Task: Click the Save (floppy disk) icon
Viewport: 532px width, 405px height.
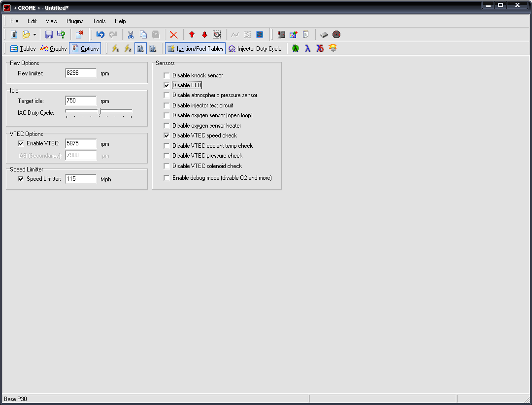Action: [x=49, y=34]
